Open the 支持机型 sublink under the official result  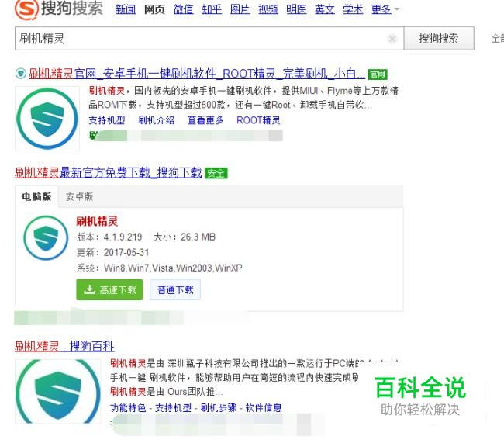[107, 120]
